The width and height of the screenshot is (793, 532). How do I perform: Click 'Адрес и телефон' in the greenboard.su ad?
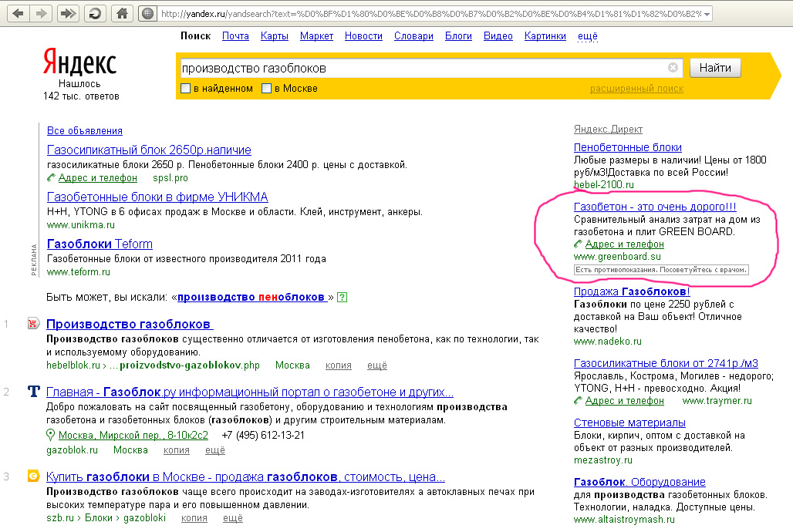(625, 244)
